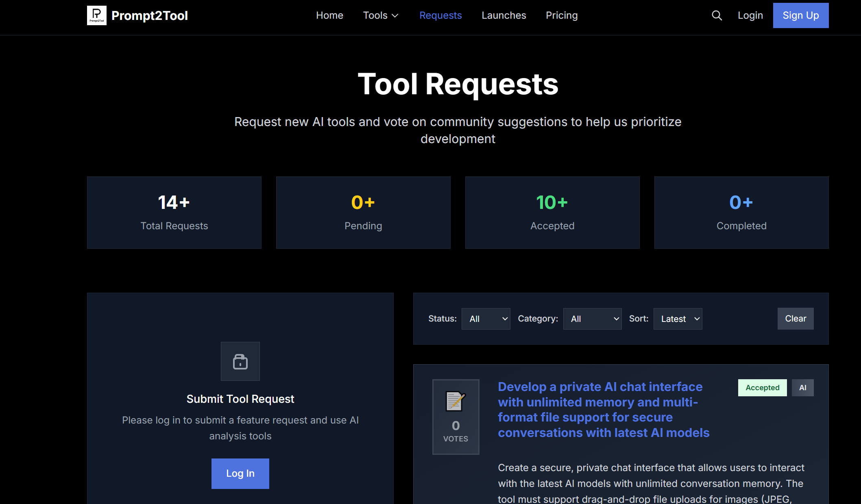
Task: Navigate to Pricing page
Action: click(561, 15)
